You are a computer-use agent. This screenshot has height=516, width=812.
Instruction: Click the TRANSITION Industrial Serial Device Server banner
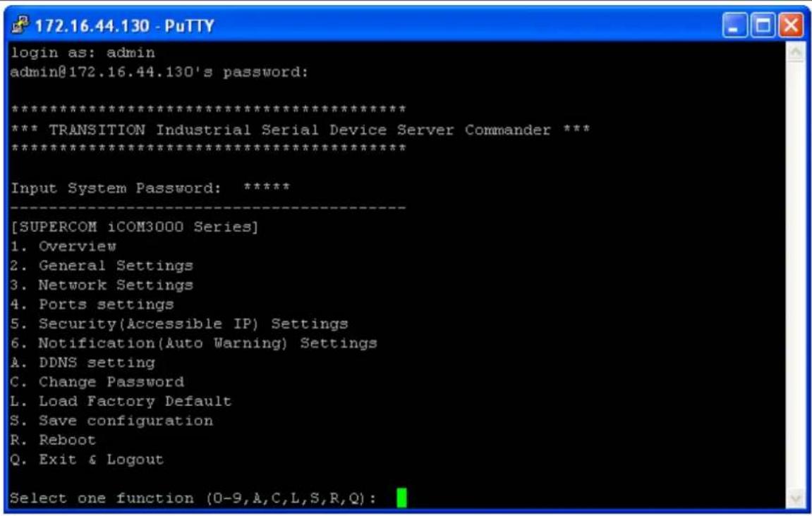click(x=300, y=130)
